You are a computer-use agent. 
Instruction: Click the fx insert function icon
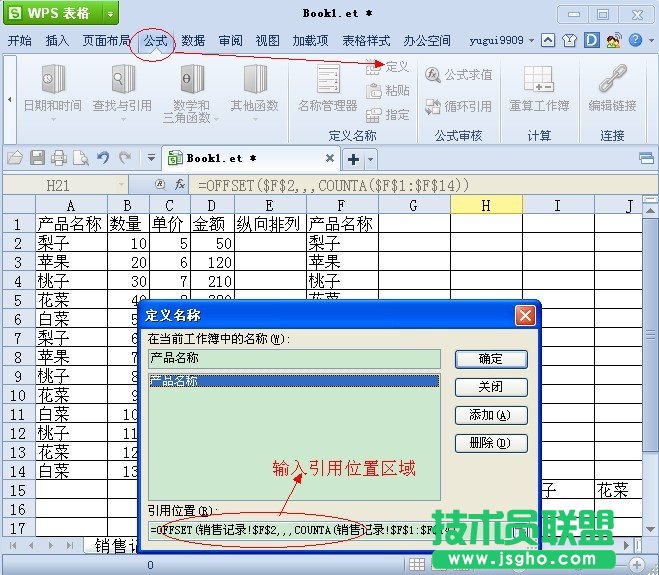[179, 185]
